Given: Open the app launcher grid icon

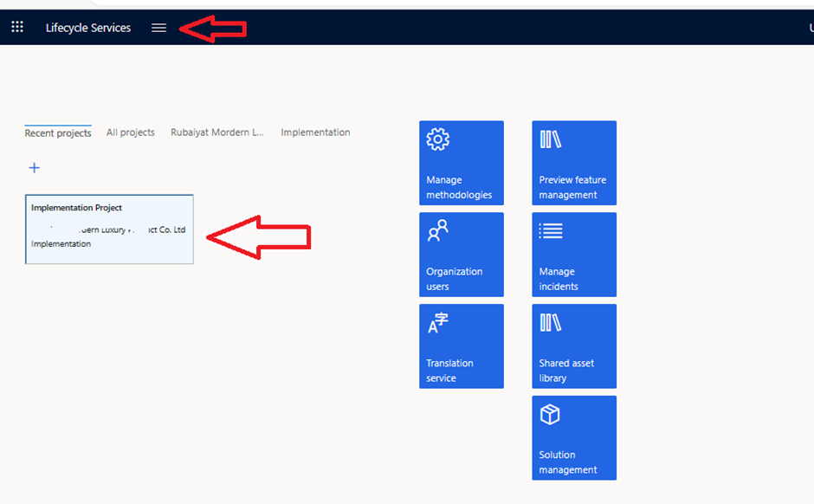Looking at the screenshot, I should (x=17, y=27).
